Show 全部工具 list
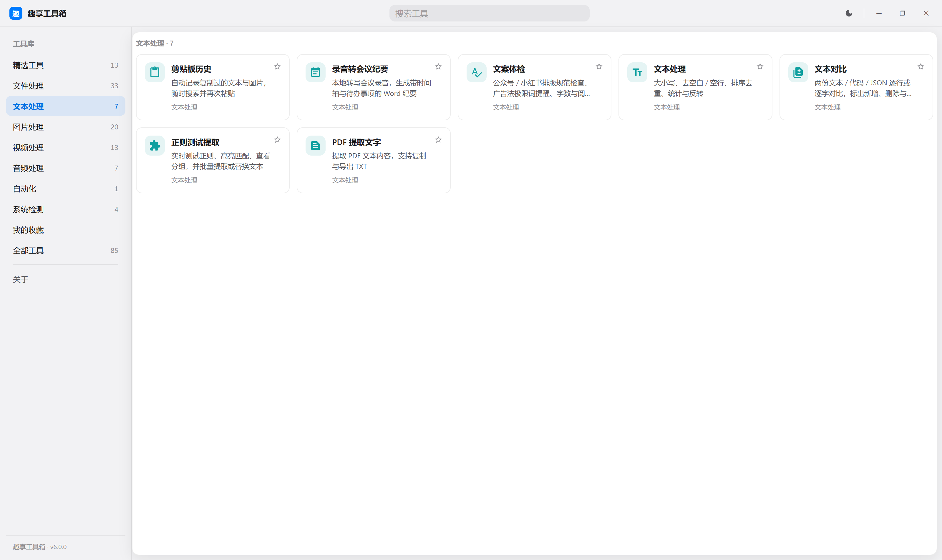The height and width of the screenshot is (560, 942). pyautogui.click(x=66, y=250)
